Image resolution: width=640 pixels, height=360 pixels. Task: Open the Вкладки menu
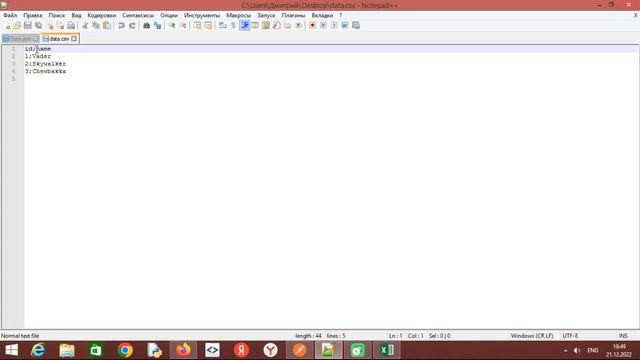click(322, 15)
